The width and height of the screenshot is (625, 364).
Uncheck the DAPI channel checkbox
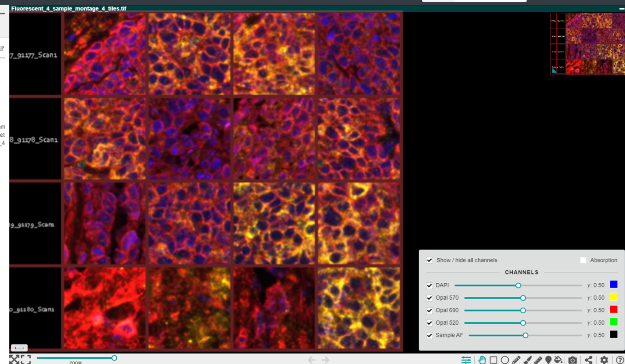point(430,285)
